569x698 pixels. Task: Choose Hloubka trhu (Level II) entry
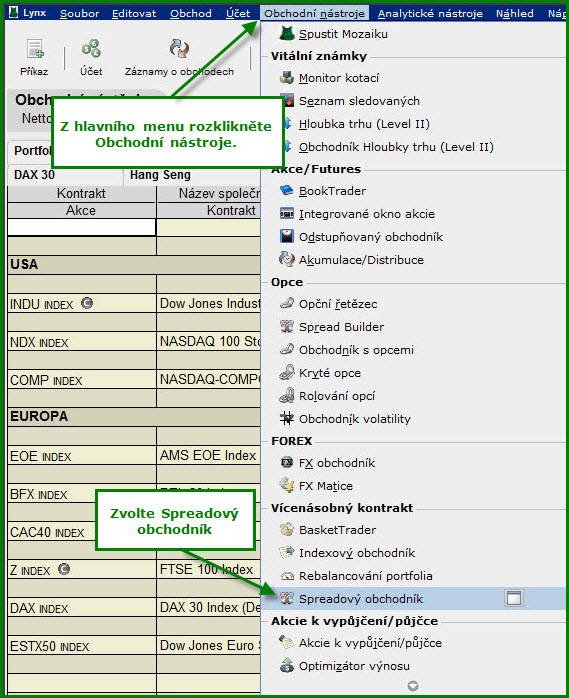click(x=364, y=124)
